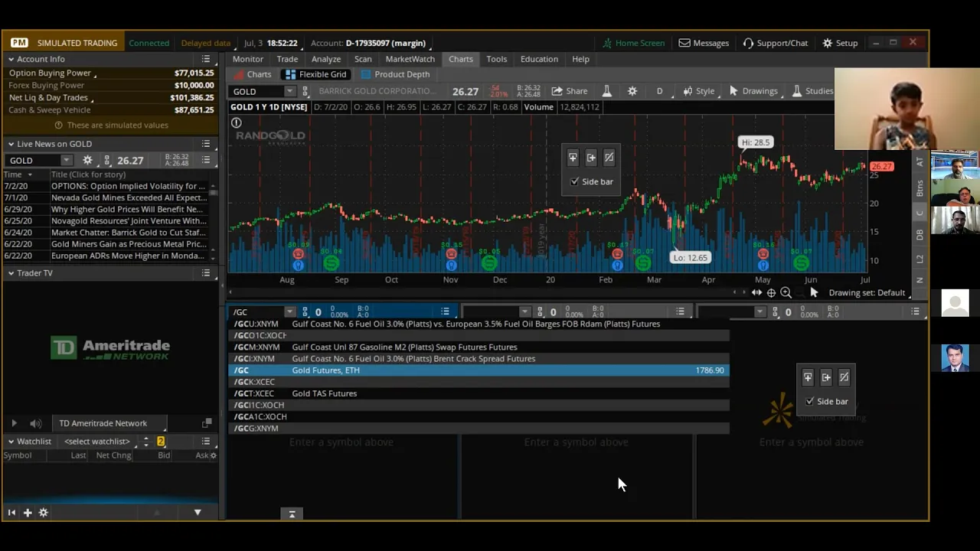Sort news by Time column header

pyautogui.click(x=12, y=174)
